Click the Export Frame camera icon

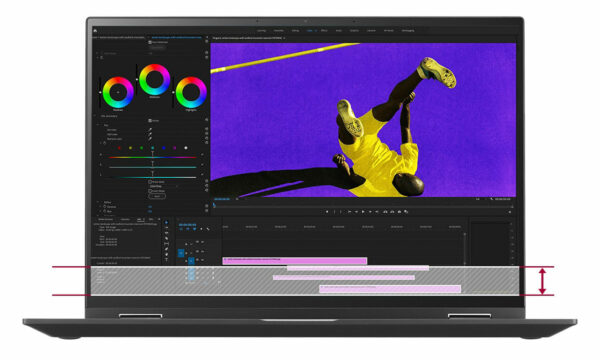pos(399,212)
